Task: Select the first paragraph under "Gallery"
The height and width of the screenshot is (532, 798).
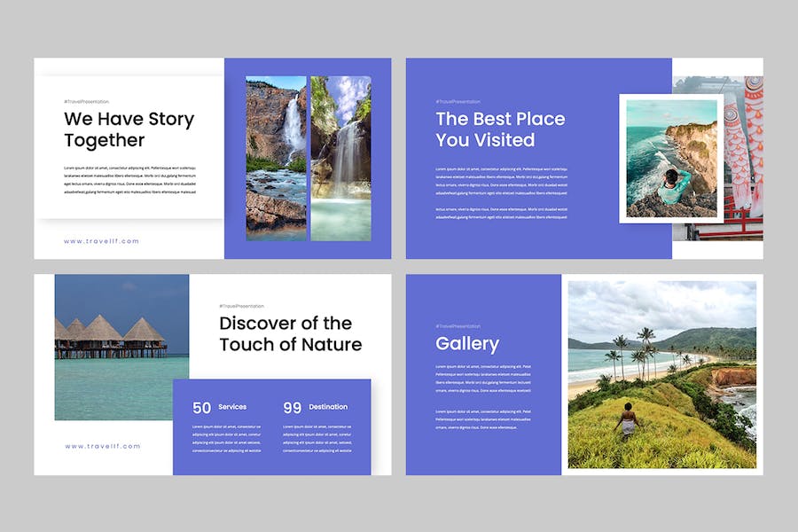Action: pos(483,378)
